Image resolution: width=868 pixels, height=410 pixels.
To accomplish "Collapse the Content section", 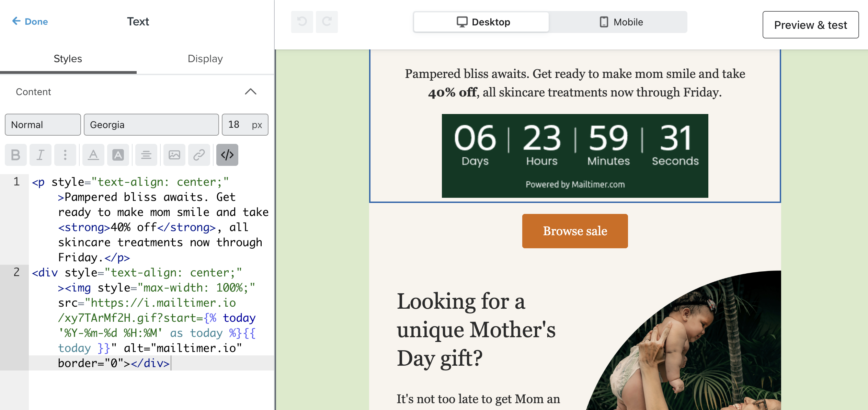I will pos(251,92).
